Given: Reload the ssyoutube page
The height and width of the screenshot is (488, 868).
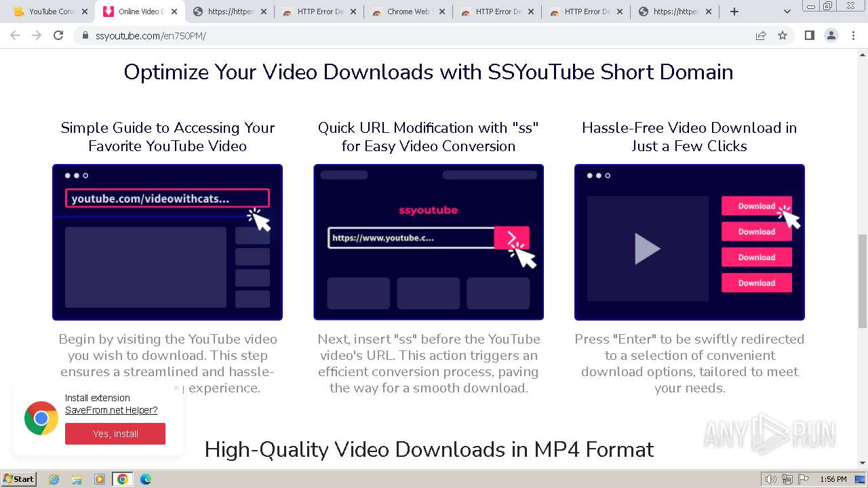Looking at the screenshot, I should tap(58, 35).
